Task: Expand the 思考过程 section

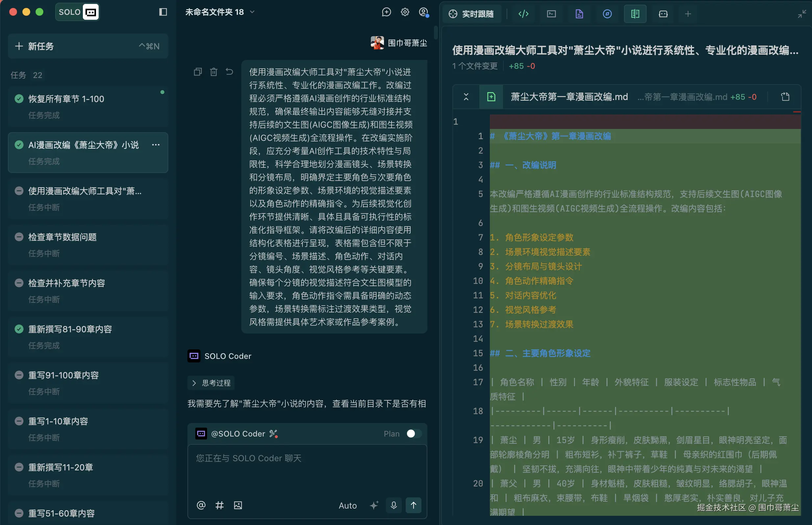Action: pos(211,383)
